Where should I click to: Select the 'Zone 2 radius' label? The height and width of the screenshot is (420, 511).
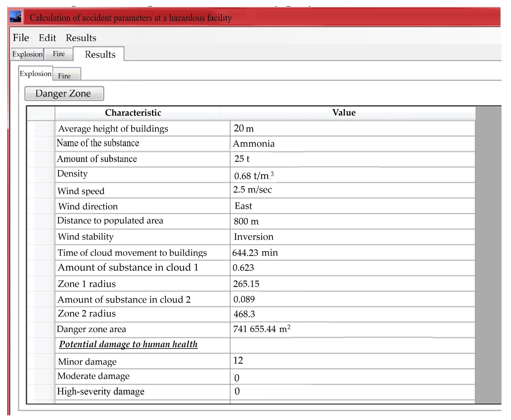pyautogui.click(x=142, y=315)
